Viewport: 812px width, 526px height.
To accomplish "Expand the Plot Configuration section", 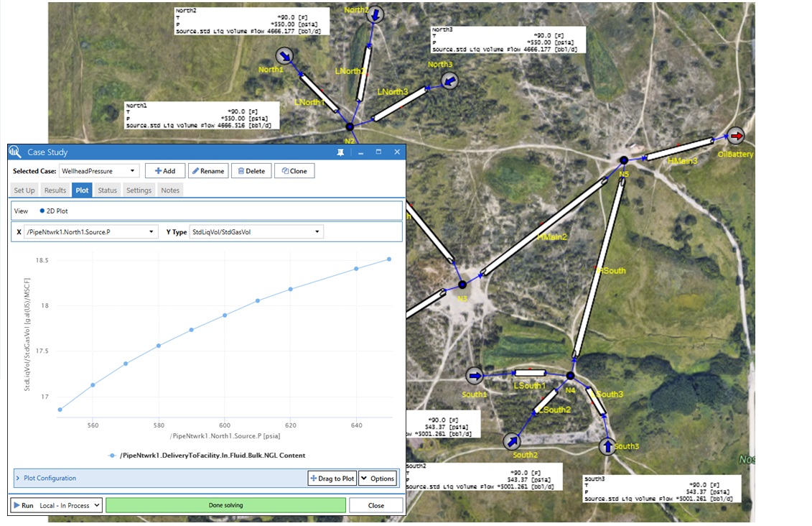I will coord(18,478).
